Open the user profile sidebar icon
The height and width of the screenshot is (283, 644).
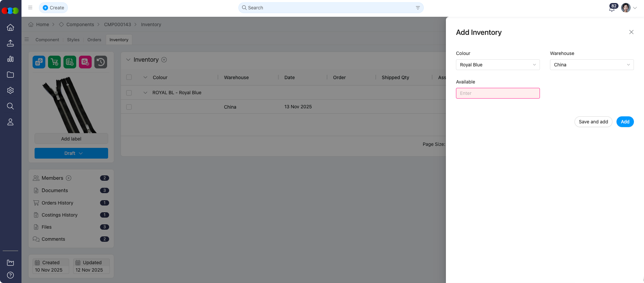pos(10,122)
